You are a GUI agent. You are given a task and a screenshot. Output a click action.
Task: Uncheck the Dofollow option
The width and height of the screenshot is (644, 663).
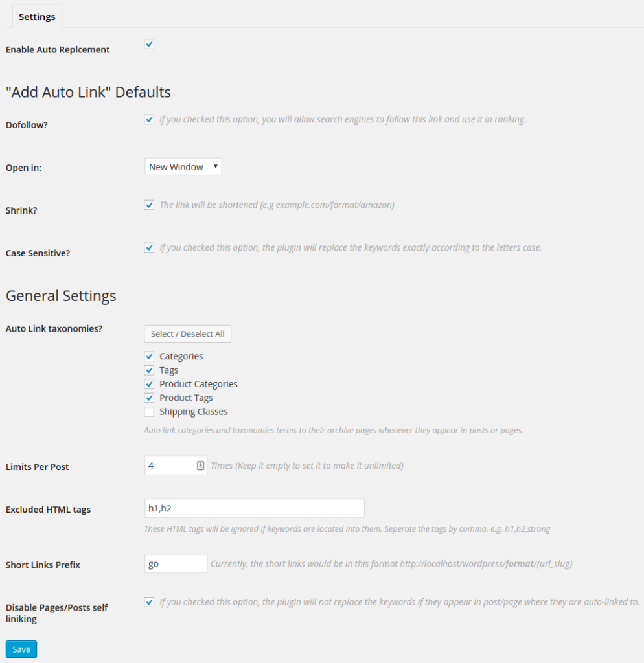point(149,119)
